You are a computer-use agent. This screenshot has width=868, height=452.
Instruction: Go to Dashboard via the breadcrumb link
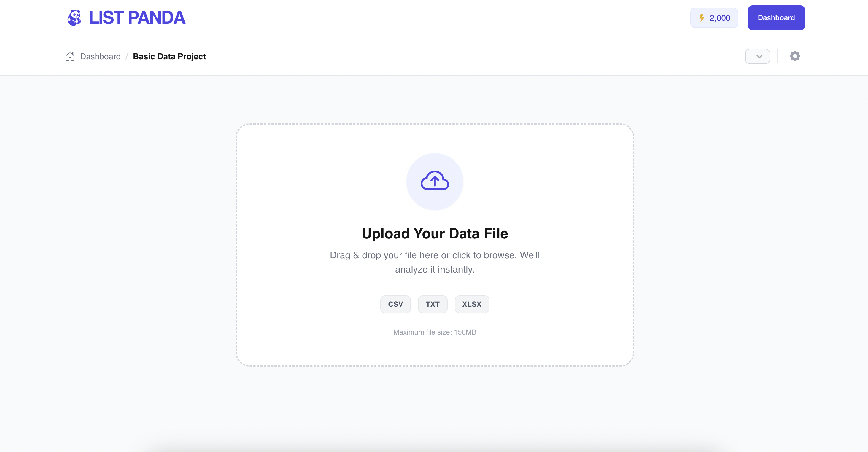[x=100, y=57]
